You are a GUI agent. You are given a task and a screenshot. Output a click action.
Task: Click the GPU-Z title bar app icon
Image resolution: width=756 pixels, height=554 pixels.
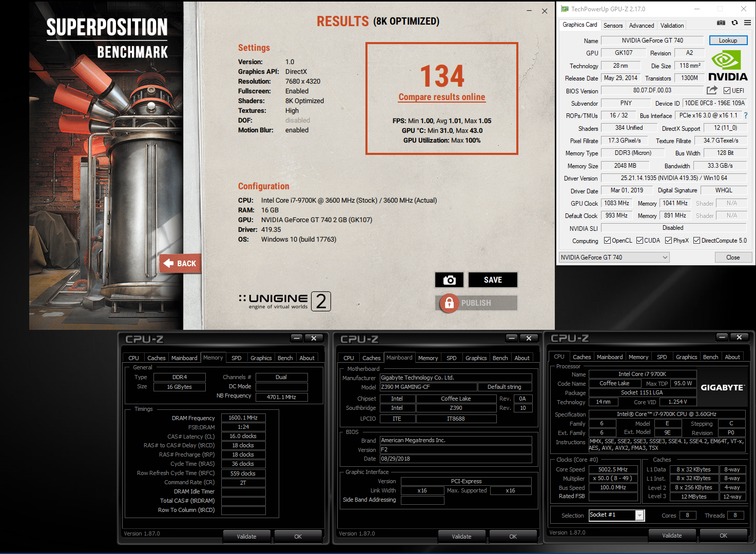pos(565,9)
